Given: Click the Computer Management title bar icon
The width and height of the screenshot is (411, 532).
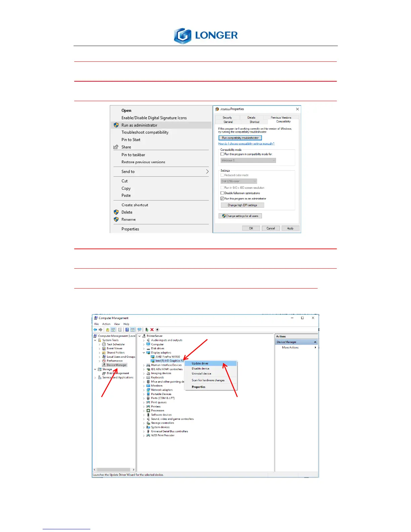Looking at the screenshot, I should pos(96,318).
